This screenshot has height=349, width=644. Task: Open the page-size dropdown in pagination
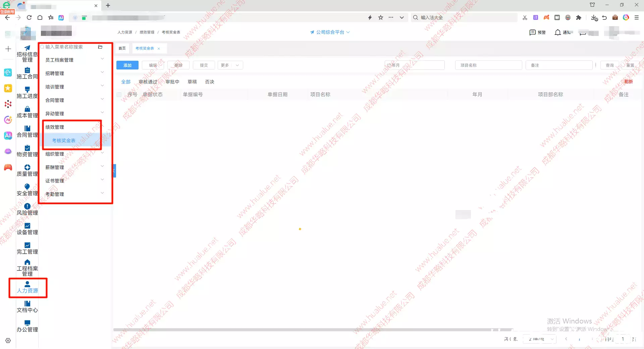click(x=539, y=339)
